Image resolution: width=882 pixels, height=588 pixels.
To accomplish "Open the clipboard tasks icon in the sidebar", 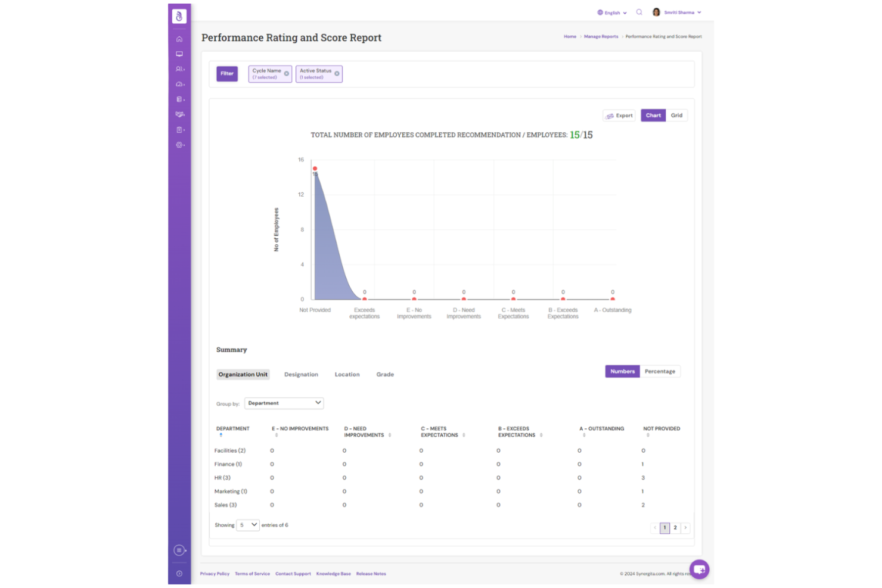I will [x=179, y=130].
